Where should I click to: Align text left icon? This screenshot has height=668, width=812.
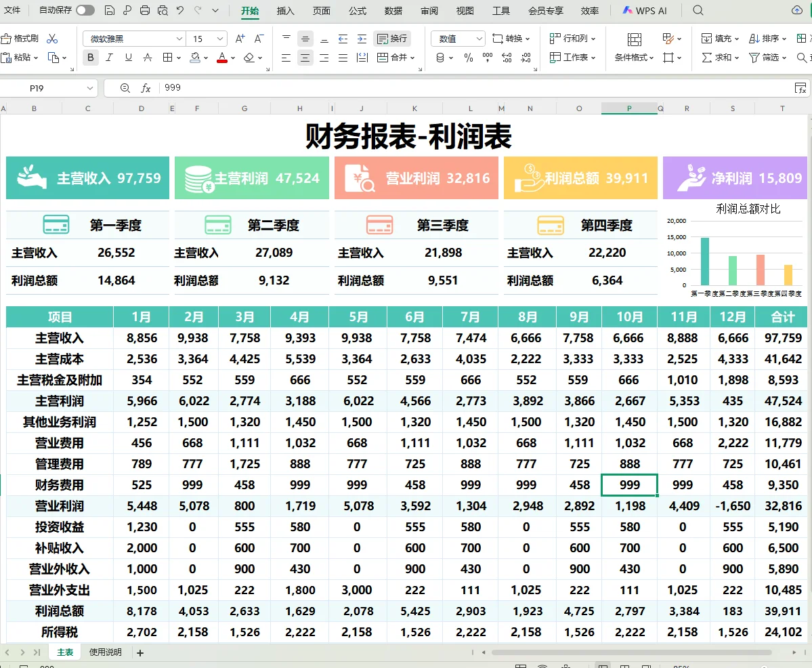click(286, 58)
